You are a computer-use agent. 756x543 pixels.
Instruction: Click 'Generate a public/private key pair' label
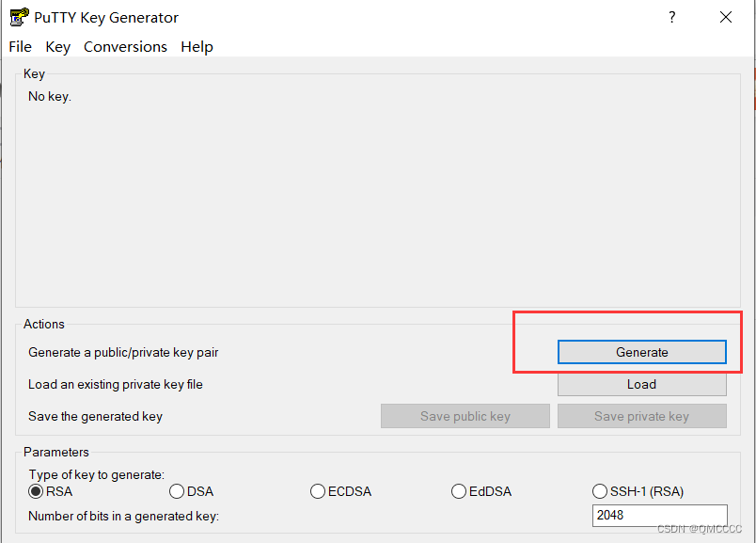point(123,352)
